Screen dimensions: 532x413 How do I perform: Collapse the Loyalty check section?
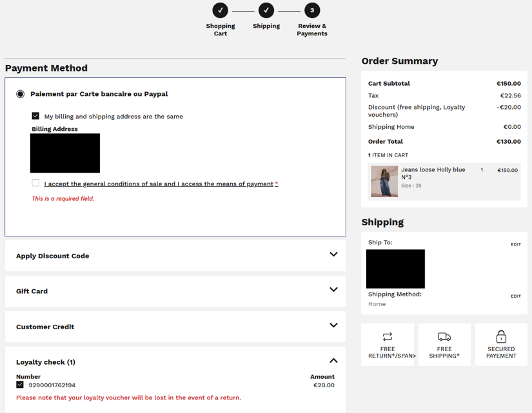click(x=333, y=361)
